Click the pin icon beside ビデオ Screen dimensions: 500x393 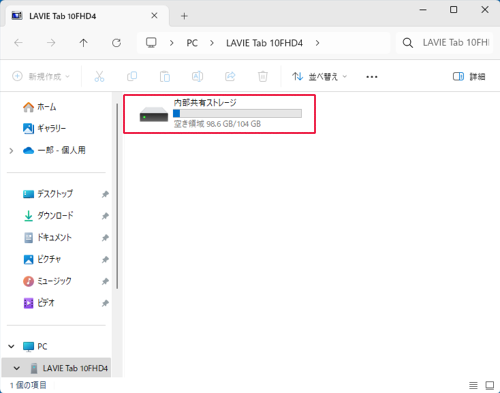(105, 303)
